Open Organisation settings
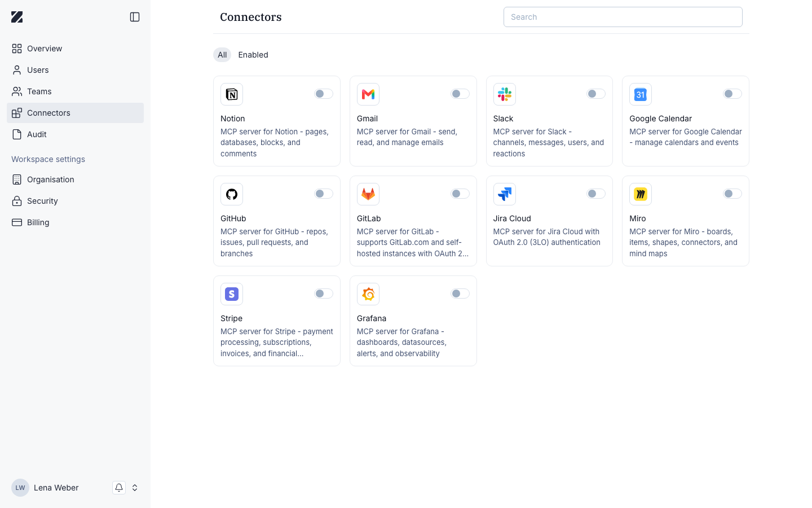 (x=75, y=179)
